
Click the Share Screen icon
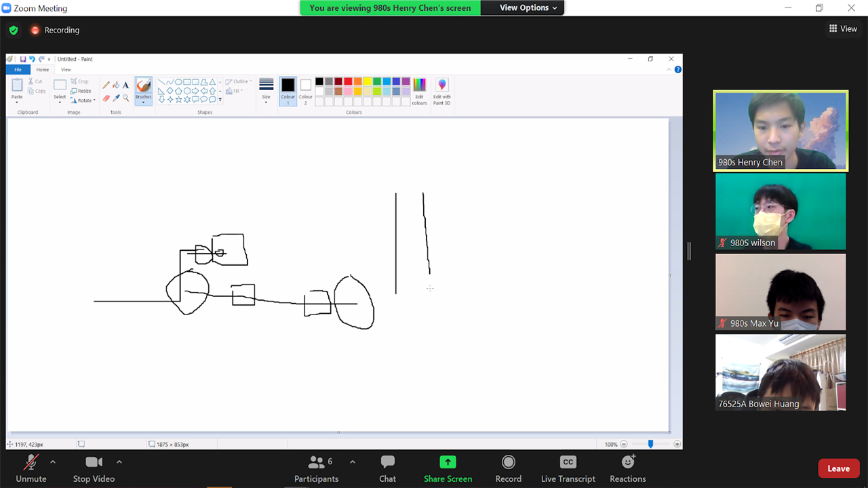click(448, 462)
